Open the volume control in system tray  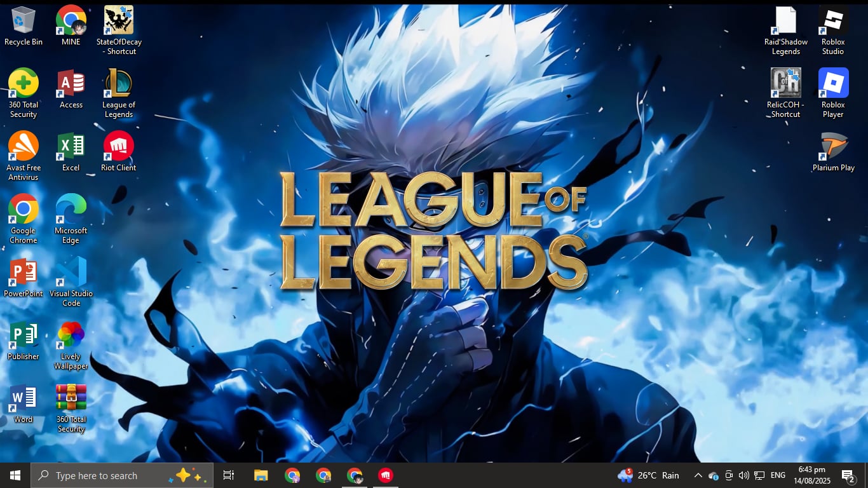(743, 475)
